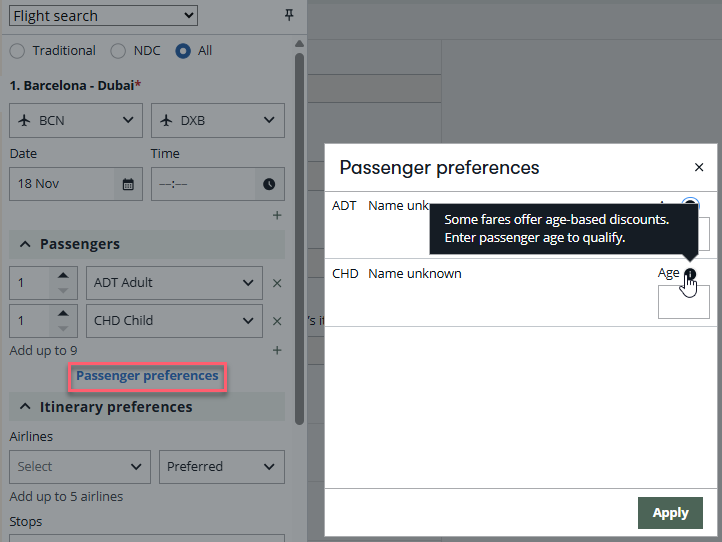
Task: Remove the ADT Adult passenger row
Action: click(277, 283)
